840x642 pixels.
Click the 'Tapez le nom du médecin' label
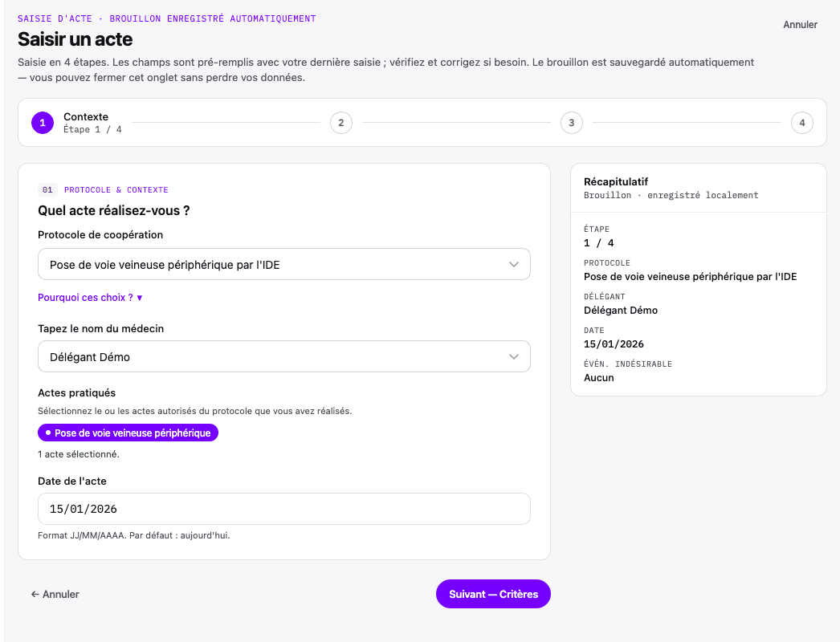point(100,328)
